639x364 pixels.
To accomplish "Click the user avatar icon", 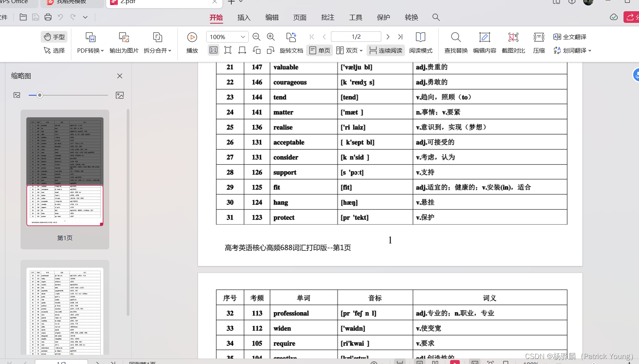I will coord(588,2).
